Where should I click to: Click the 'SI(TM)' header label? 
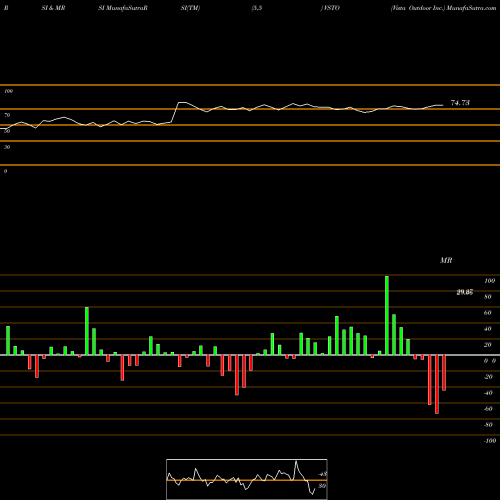[x=190, y=8]
